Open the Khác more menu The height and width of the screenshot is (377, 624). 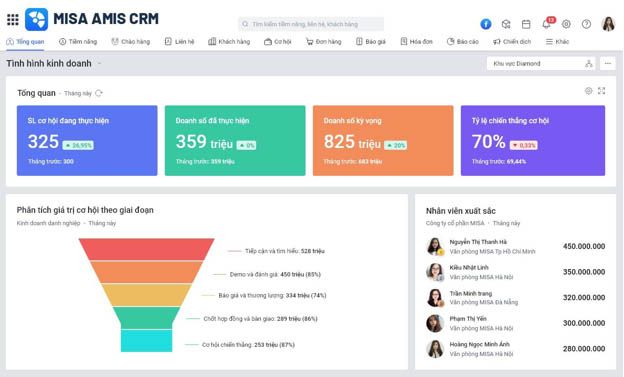(x=557, y=41)
